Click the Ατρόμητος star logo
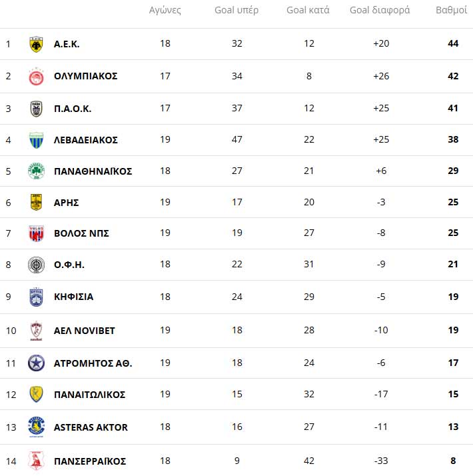Screen dimensions: 473x476 36,363
